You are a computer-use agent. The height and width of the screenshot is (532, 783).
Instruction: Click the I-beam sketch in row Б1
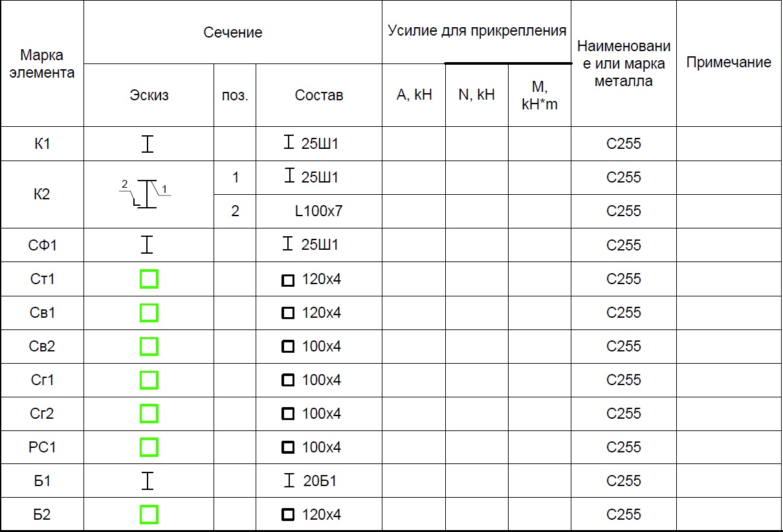pos(148,481)
